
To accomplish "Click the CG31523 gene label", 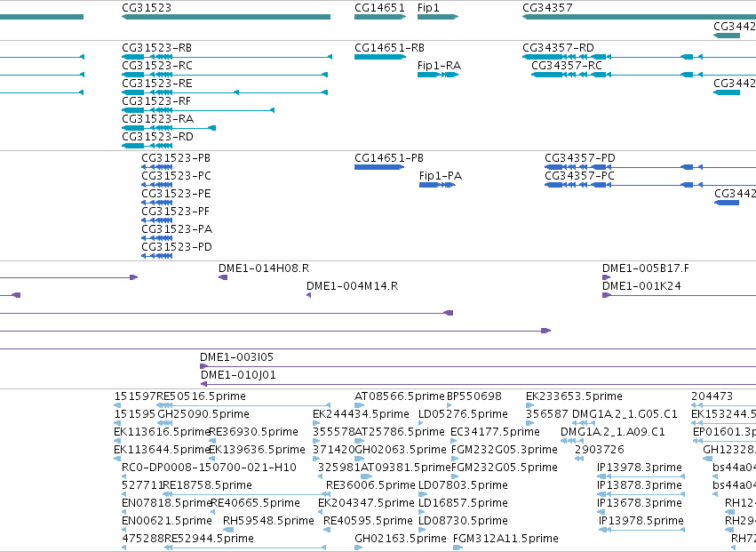I will (x=147, y=8).
